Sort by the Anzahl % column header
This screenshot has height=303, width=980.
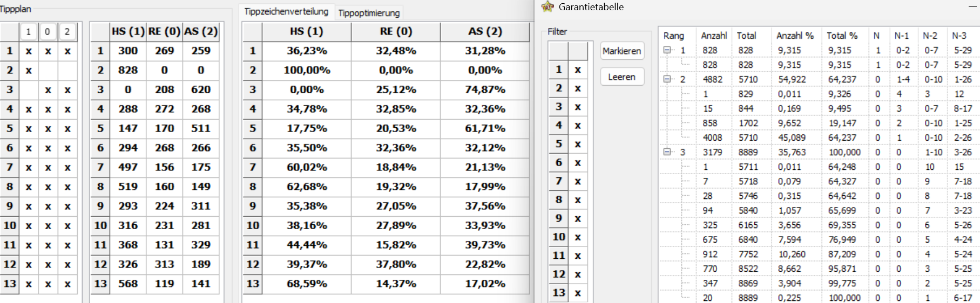coord(795,36)
